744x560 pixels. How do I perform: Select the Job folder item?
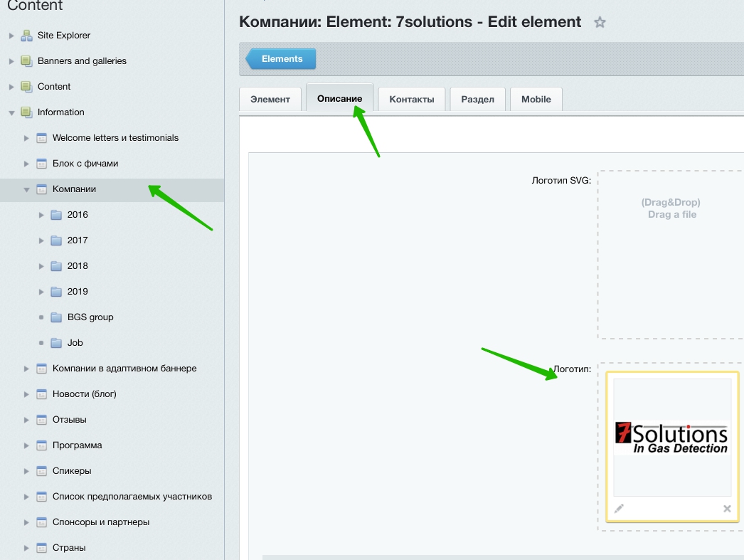point(75,343)
